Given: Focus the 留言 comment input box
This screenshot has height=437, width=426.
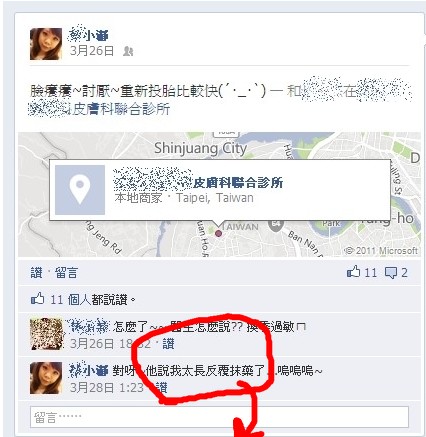Looking at the screenshot, I should click(x=219, y=417).
